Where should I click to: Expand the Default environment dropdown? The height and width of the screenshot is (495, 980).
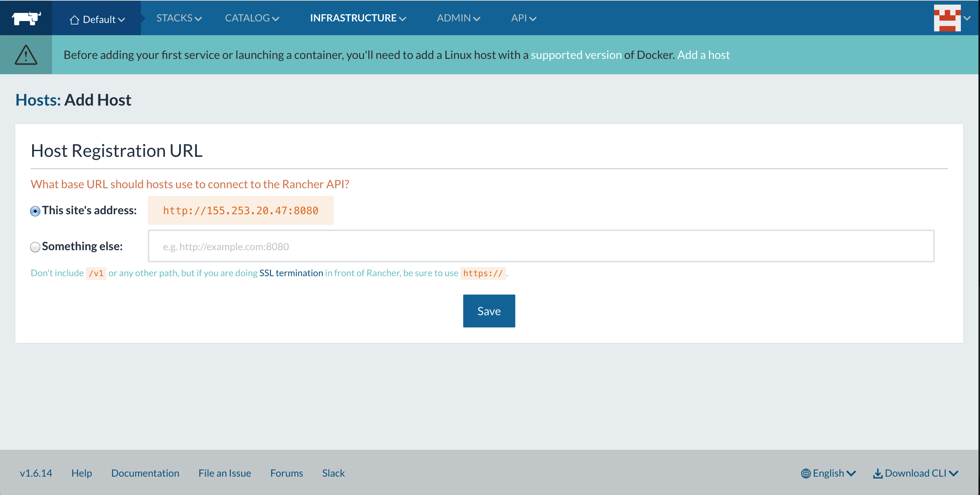tap(98, 19)
